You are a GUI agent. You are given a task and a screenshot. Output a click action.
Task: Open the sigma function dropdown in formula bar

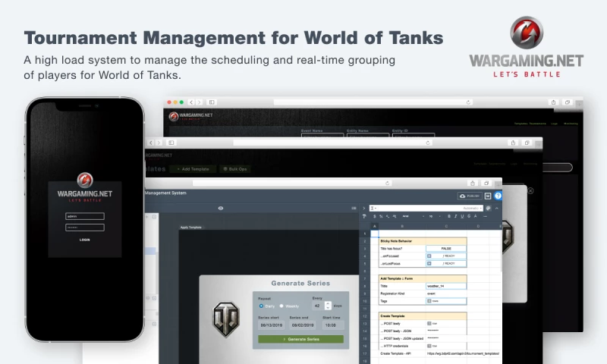(x=373, y=208)
